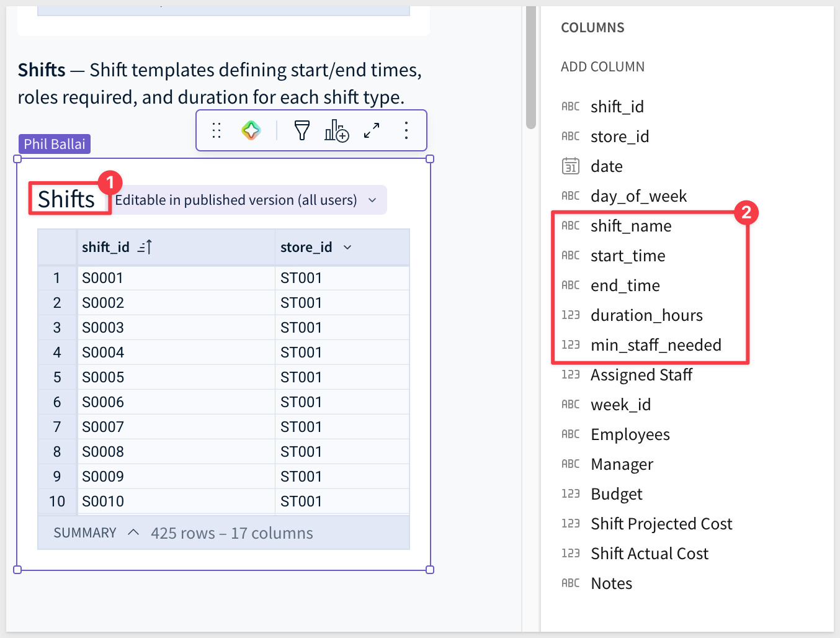This screenshot has height=638, width=840.
Task: Click the number type icon for duration_hours
Action: point(571,315)
